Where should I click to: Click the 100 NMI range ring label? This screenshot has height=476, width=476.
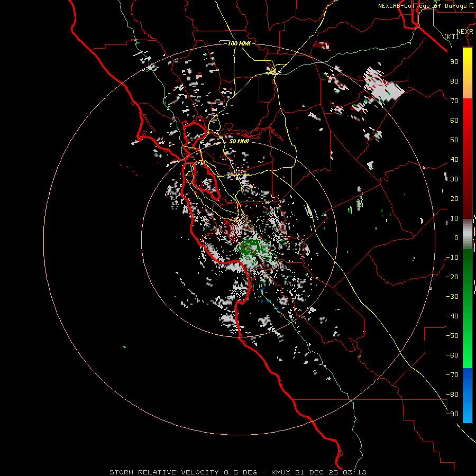pyautogui.click(x=239, y=43)
